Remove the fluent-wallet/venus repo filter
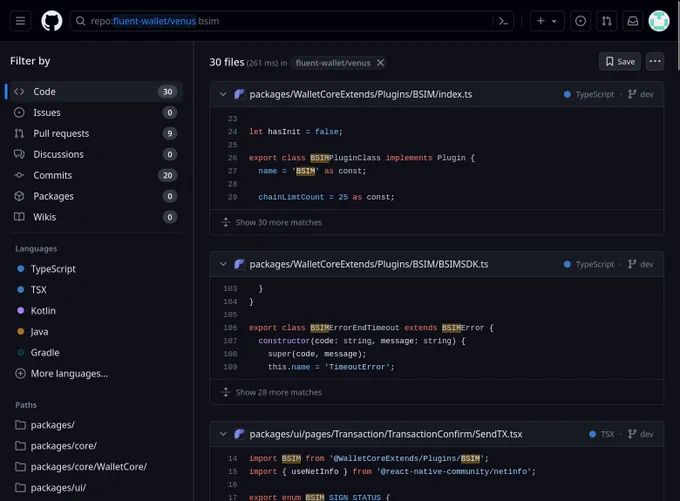The width and height of the screenshot is (680, 501). click(x=380, y=63)
